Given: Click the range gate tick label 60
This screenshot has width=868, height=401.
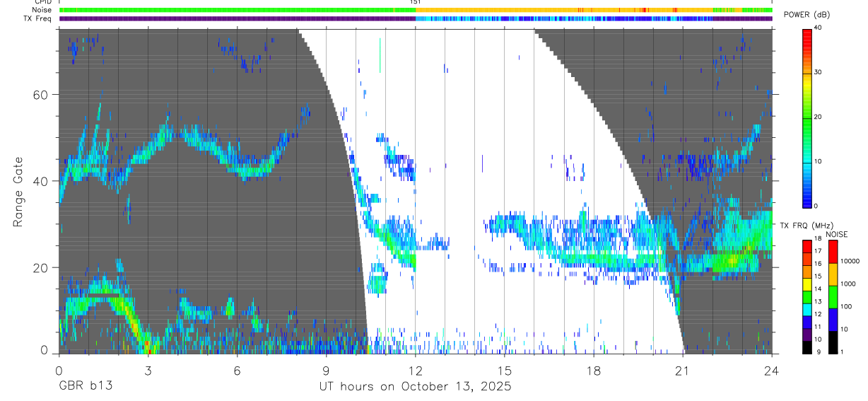Looking at the screenshot, I should (x=42, y=95).
